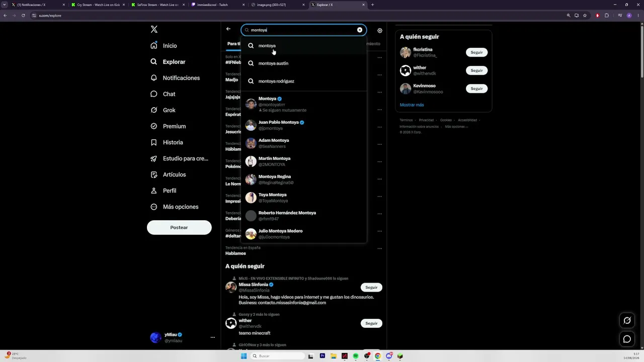Open Montoya Regina profile result
The height and width of the screenshot is (362, 644).
[304, 179]
